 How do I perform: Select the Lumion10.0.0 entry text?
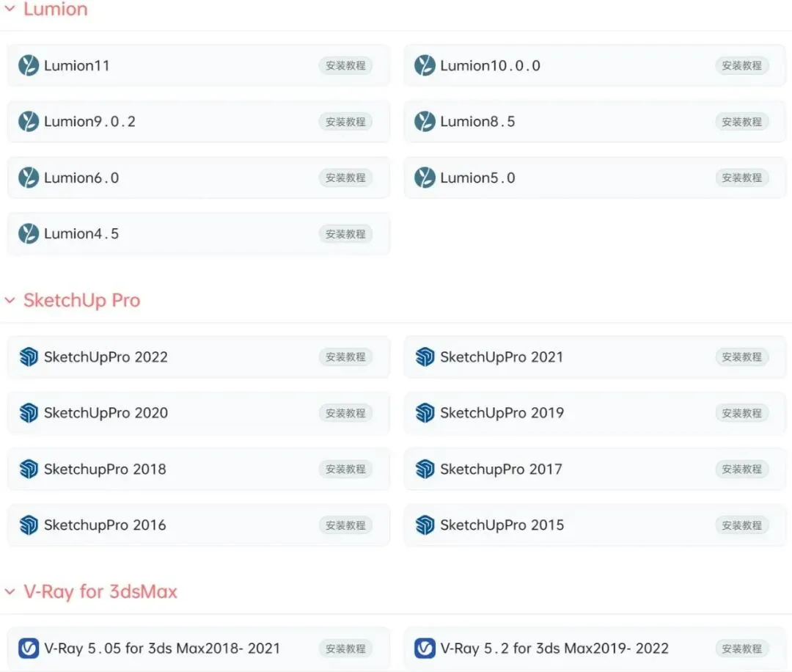coord(490,66)
